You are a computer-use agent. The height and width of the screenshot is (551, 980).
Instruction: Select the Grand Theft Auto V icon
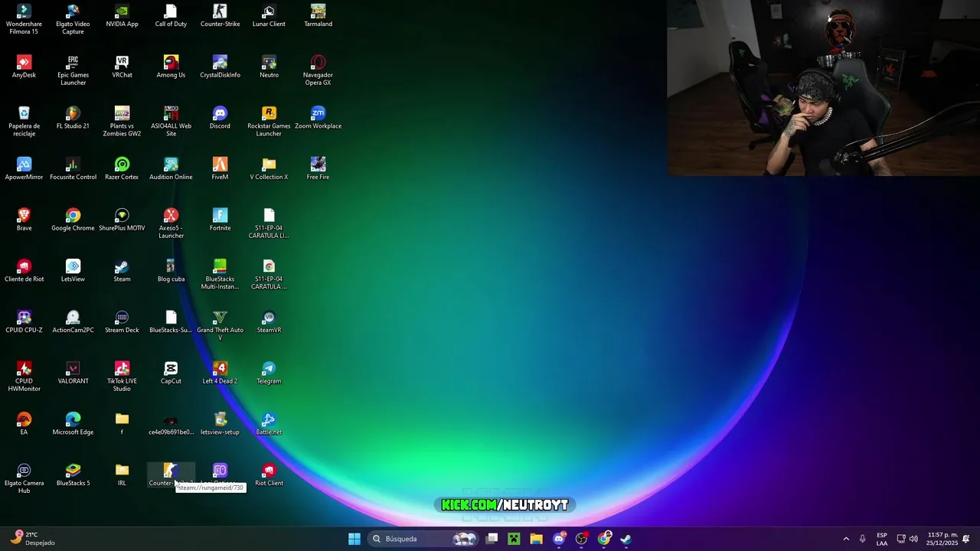pyautogui.click(x=220, y=326)
